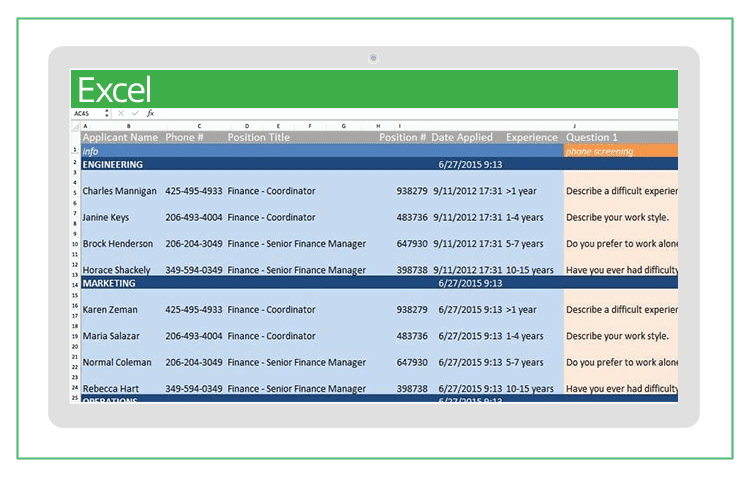The height and width of the screenshot is (479, 746).
Task: Click the orange phone screening cell
Action: click(x=621, y=151)
